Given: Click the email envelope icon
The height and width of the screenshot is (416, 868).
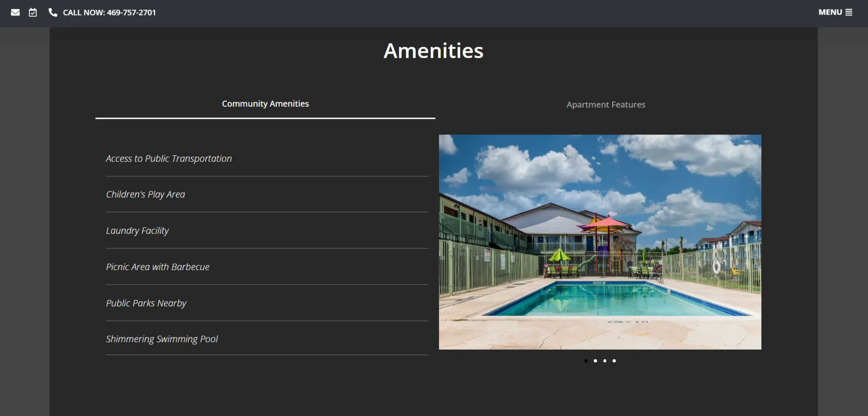Looking at the screenshot, I should click(15, 12).
